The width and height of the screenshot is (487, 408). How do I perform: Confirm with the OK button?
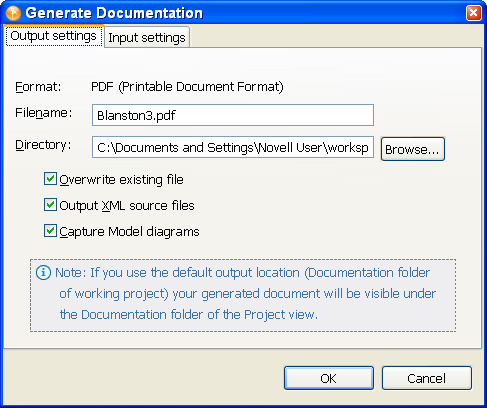pos(329,378)
